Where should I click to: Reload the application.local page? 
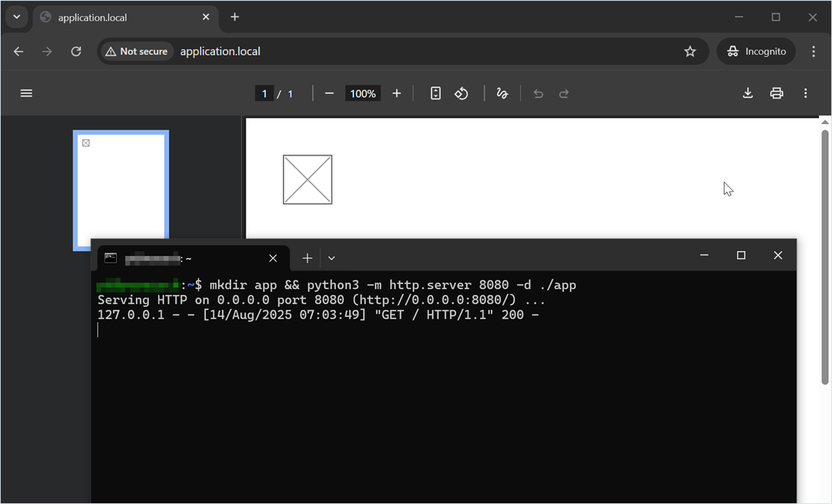click(76, 51)
